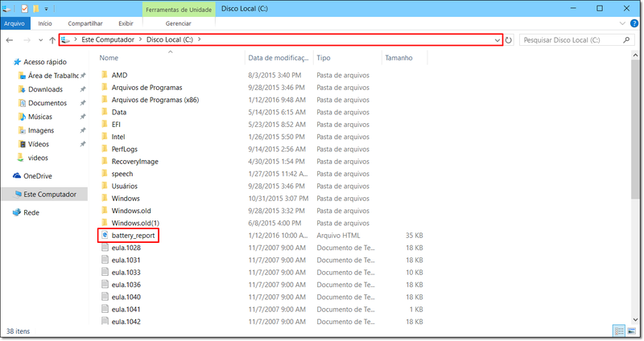This screenshot has width=644, height=341.
Task: Select Acesso rápido in navigation pane
Action: click(x=45, y=62)
